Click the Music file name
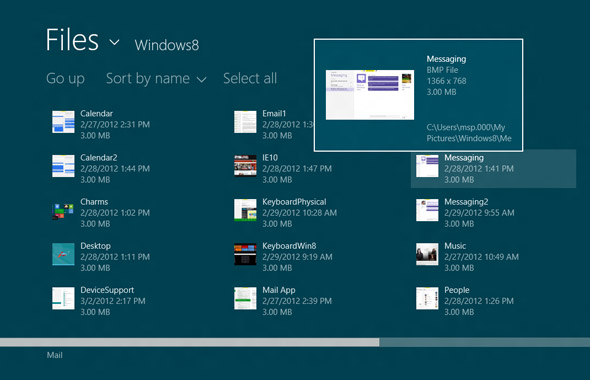 point(455,246)
